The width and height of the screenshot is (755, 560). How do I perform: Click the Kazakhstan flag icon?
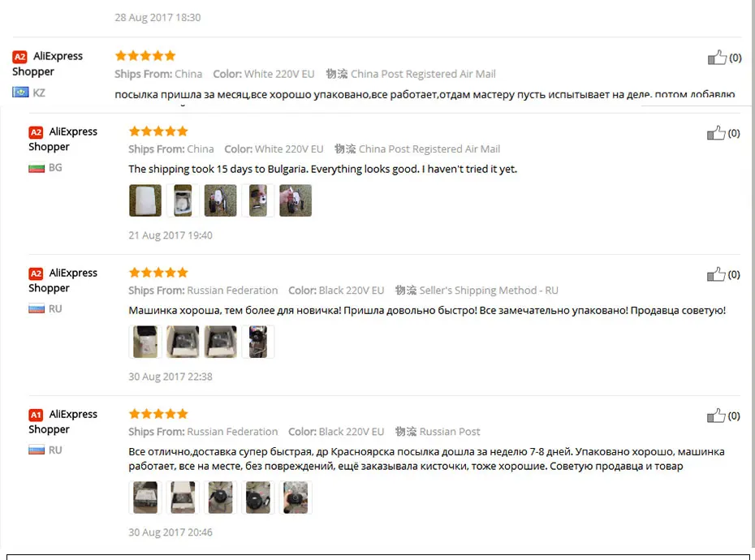21,92
